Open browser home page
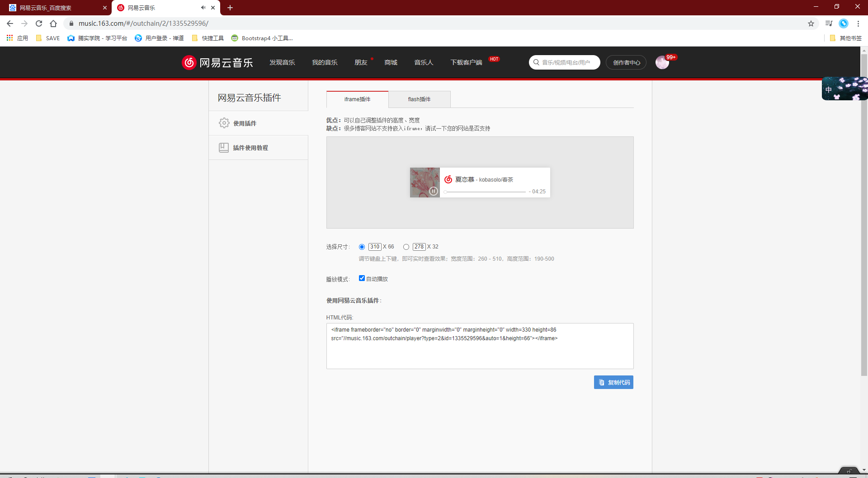 click(x=53, y=23)
